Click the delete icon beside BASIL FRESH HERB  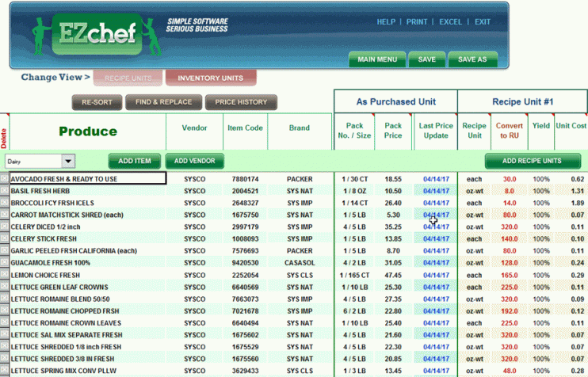4,191
